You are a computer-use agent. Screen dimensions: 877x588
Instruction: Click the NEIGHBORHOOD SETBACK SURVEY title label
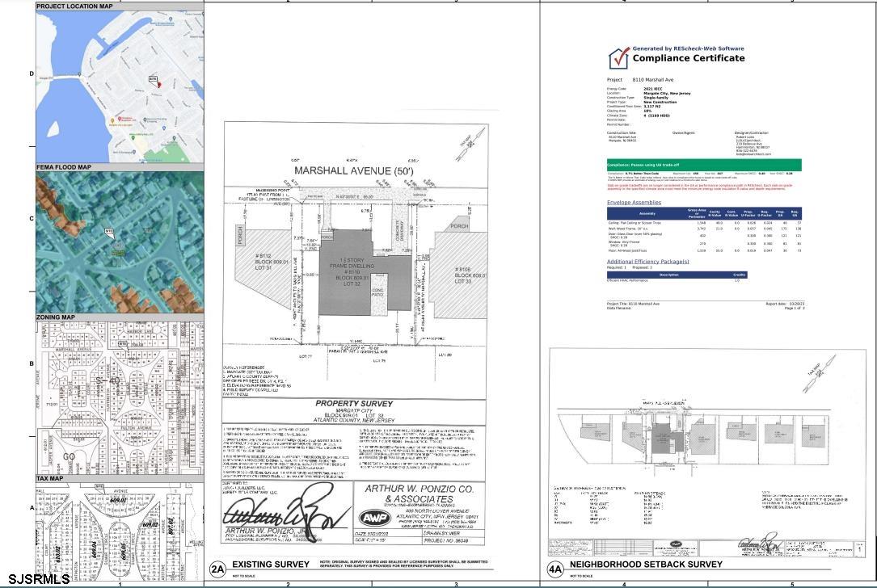point(646,564)
